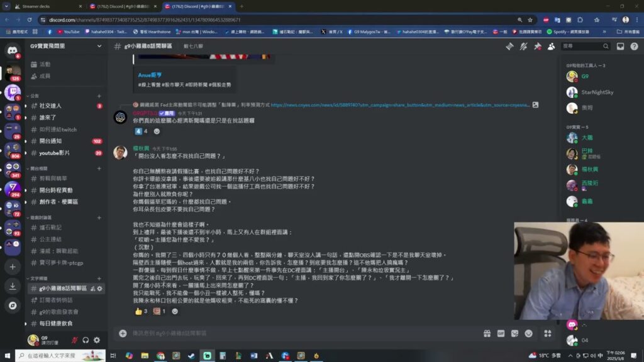Open the pinned messages panel
The height and width of the screenshot is (362, 644).
539,46
